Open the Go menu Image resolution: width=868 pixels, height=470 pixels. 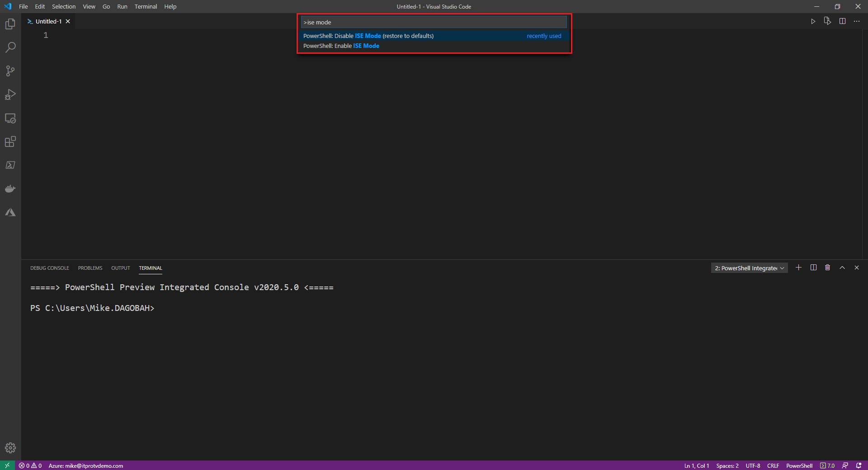[106, 6]
